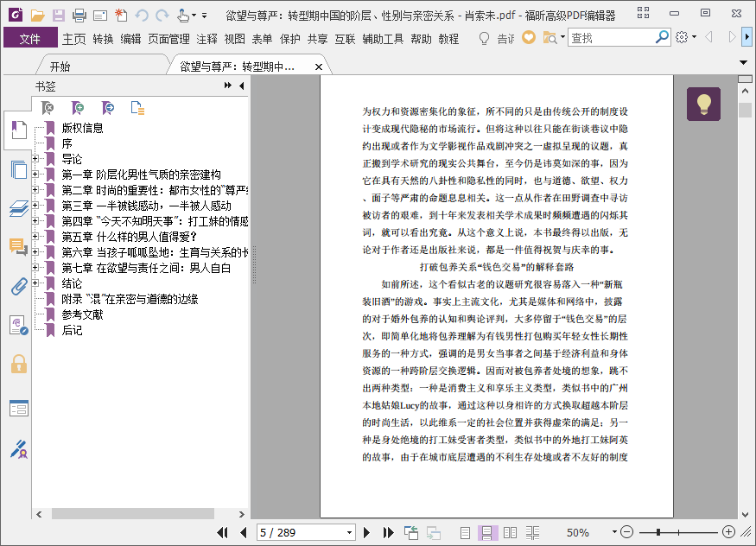Image resolution: width=756 pixels, height=546 pixels.
Task: Expand the 第五章 bookmark node
Action: (x=35, y=237)
